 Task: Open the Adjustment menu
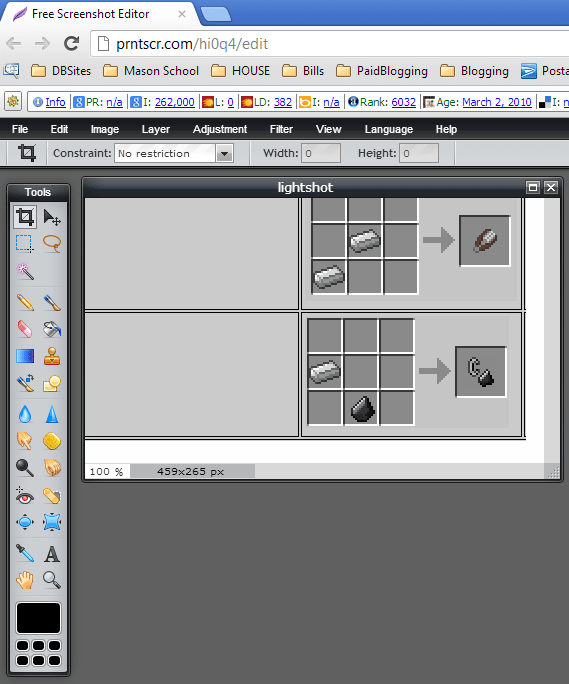[x=220, y=129]
